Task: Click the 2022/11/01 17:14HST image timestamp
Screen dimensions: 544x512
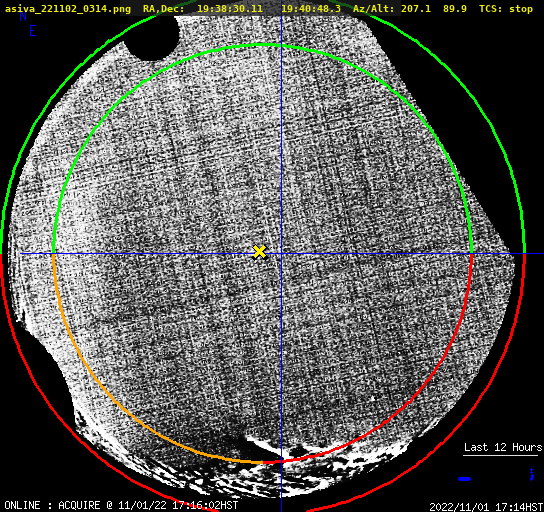Action: 486,506
